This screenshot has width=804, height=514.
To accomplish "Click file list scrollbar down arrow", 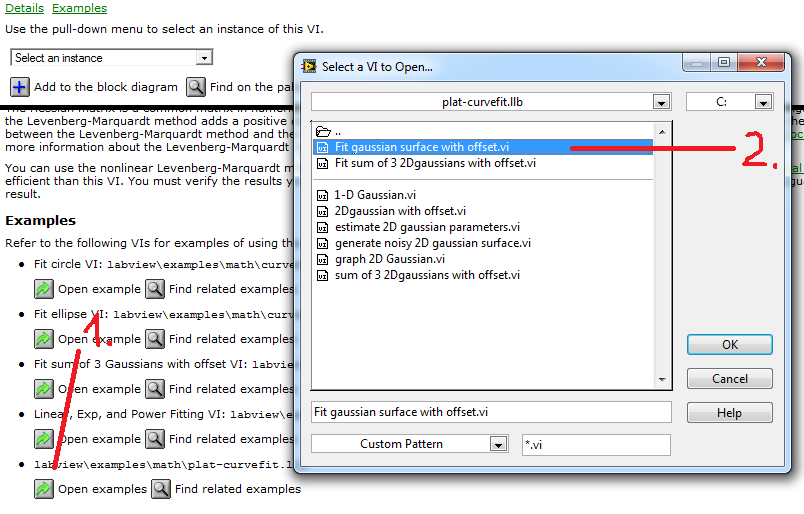I will 662,380.
